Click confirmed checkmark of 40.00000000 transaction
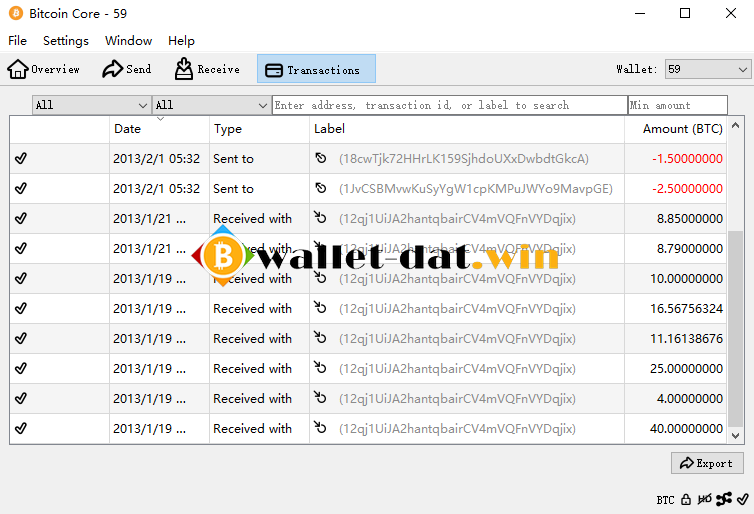The height and width of the screenshot is (514, 754). [x=21, y=428]
